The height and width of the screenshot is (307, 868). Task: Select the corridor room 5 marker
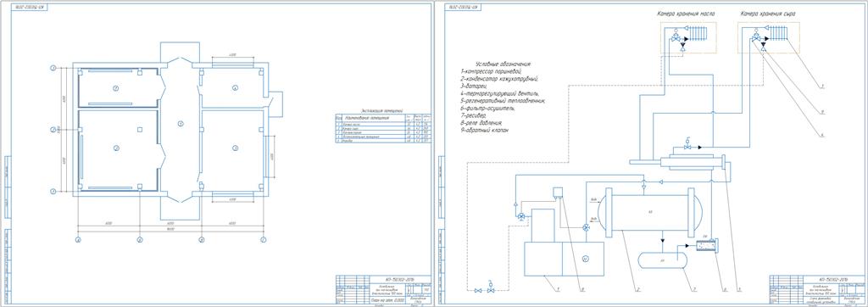tap(180, 123)
